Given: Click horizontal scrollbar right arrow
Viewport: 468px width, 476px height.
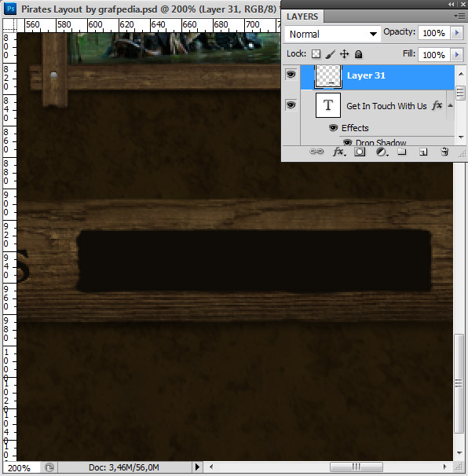Looking at the screenshot, I should click(x=444, y=467).
